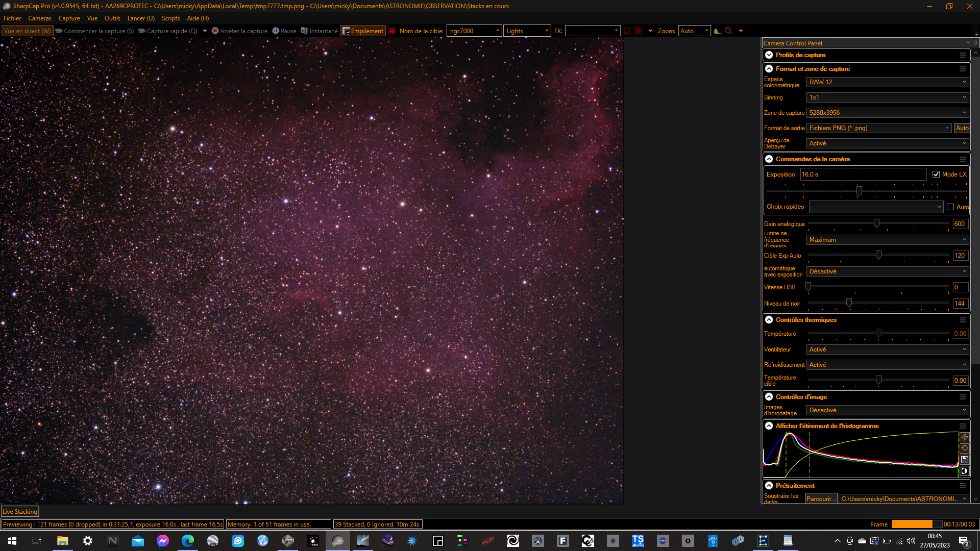
Task: Open the histogram stretch section hamburger menu
Action: coord(963,426)
